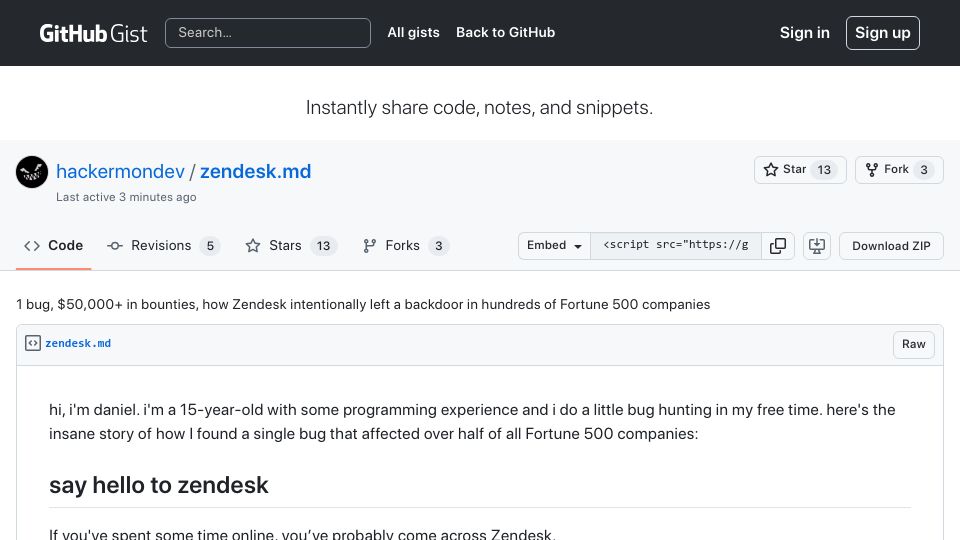Switch to the Forks tab
Screen dimensions: 960x540
[x=406, y=246]
